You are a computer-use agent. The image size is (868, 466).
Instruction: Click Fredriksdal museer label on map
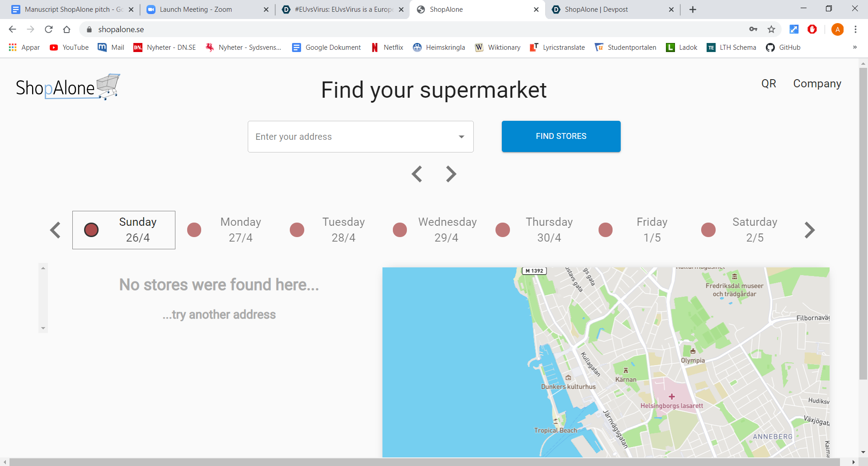click(734, 290)
